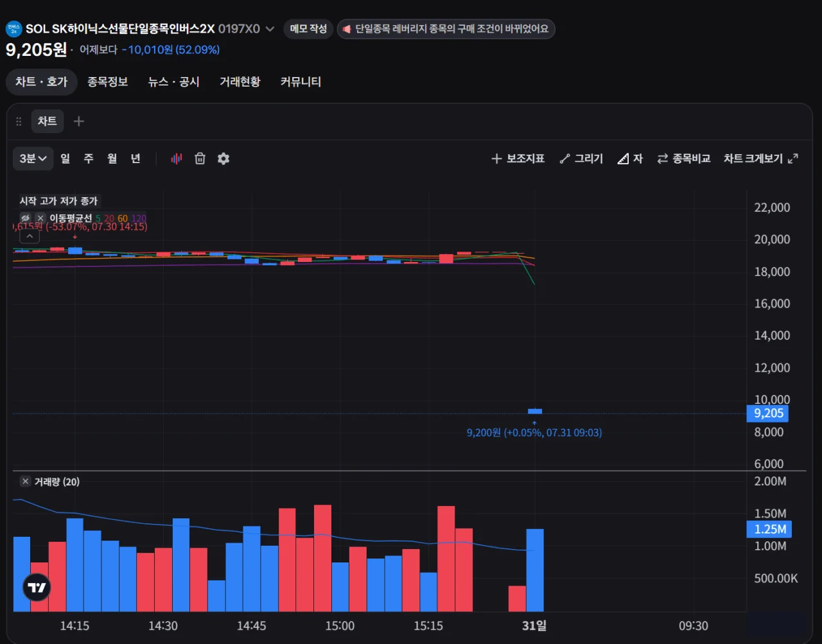822x644 pixels.
Task: Click the SOL ETF logo icon
Action: [13, 29]
